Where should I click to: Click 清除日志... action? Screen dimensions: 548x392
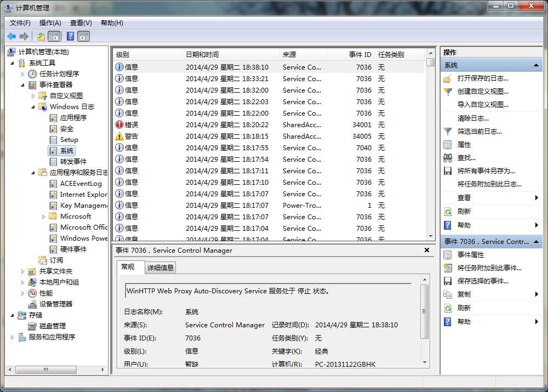click(473, 118)
